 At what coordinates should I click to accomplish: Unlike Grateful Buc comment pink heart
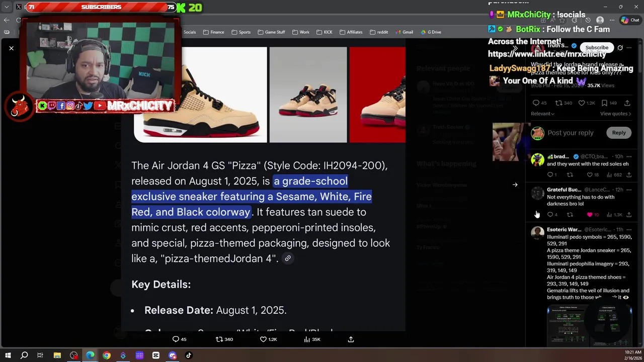590,215
